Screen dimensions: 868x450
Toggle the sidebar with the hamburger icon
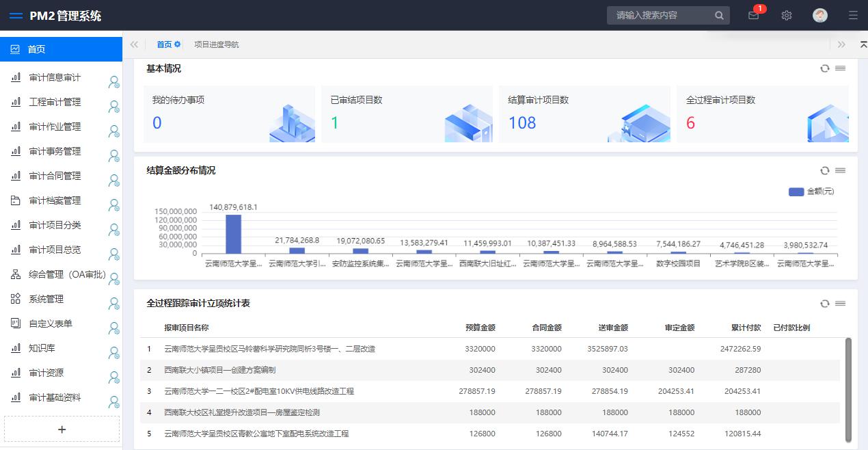tap(16, 16)
